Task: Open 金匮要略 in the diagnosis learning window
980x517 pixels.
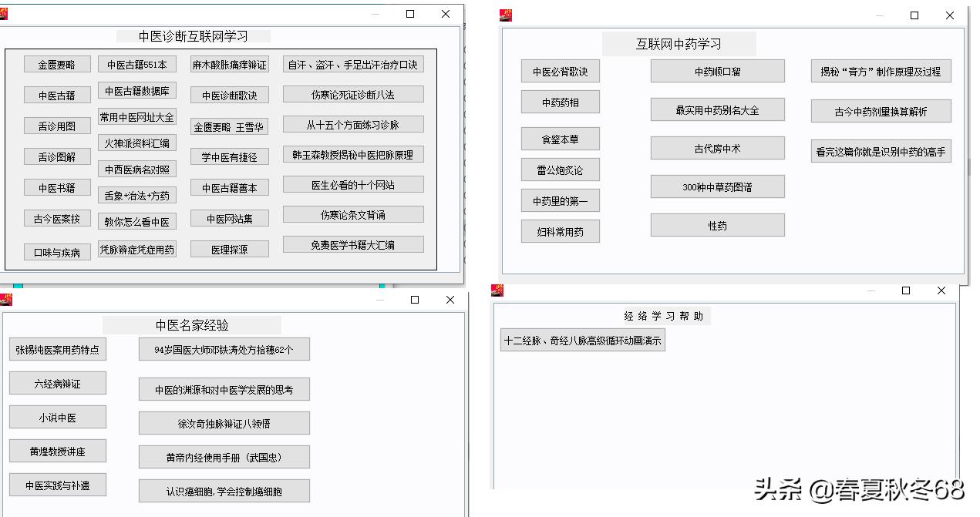Action: tap(56, 64)
